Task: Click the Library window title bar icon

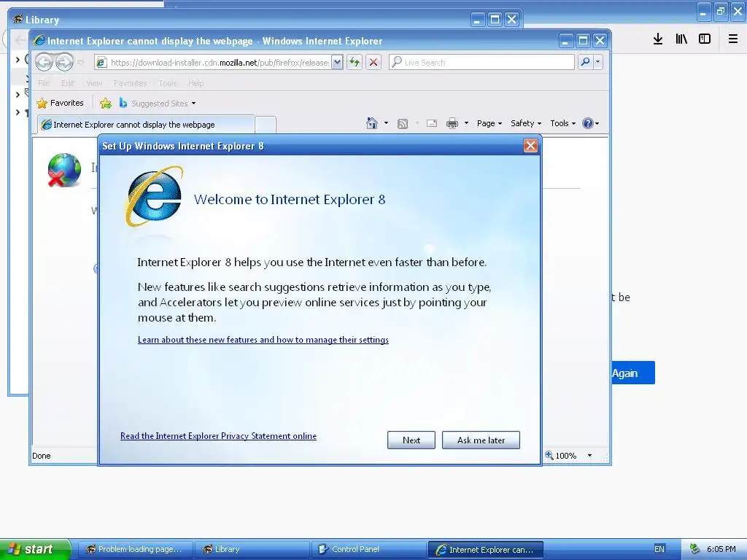Action: (18, 19)
